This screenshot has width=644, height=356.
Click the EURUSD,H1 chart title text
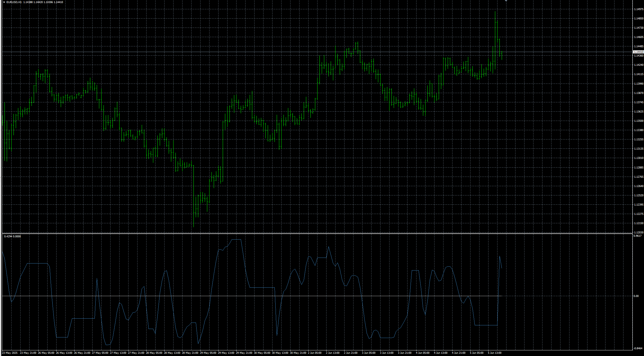(14, 2)
